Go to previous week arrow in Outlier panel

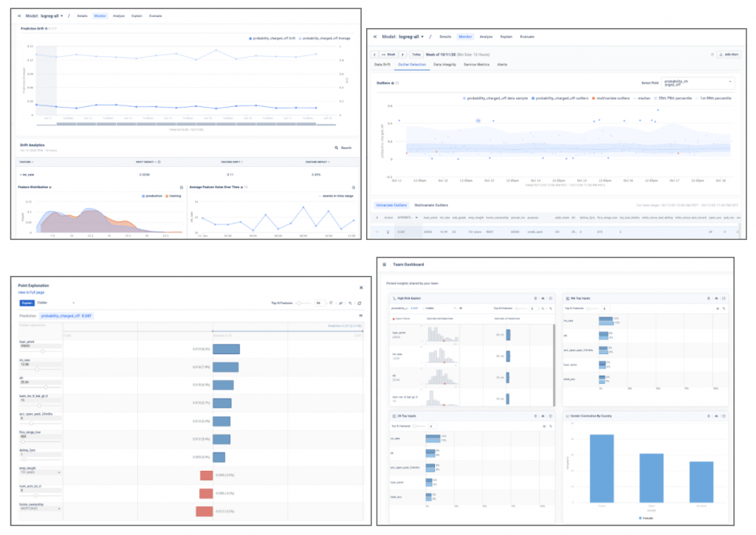point(374,55)
